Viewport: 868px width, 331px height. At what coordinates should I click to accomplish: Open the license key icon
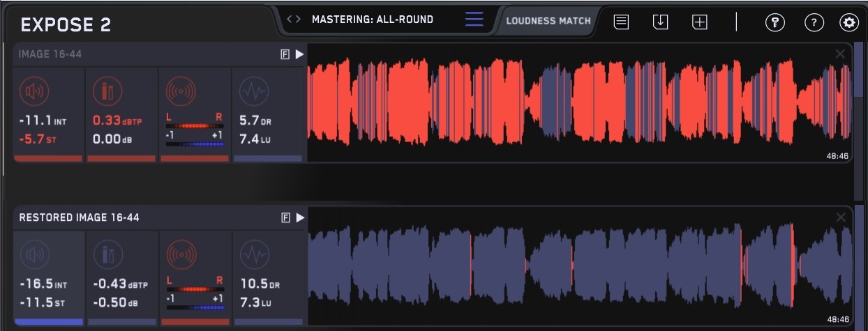pyautogui.click(x=775, y=22)
